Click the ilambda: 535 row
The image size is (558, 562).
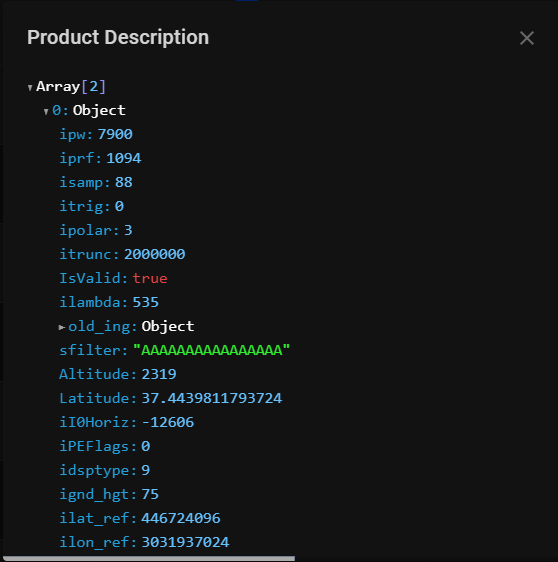pyautogui.click(x=109, y=303)
